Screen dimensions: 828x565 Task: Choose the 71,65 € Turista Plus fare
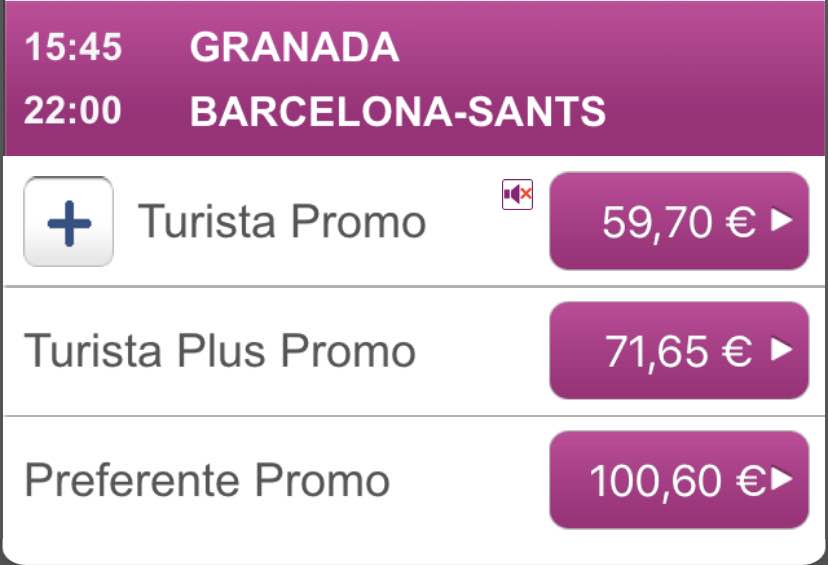click(679, 350)
